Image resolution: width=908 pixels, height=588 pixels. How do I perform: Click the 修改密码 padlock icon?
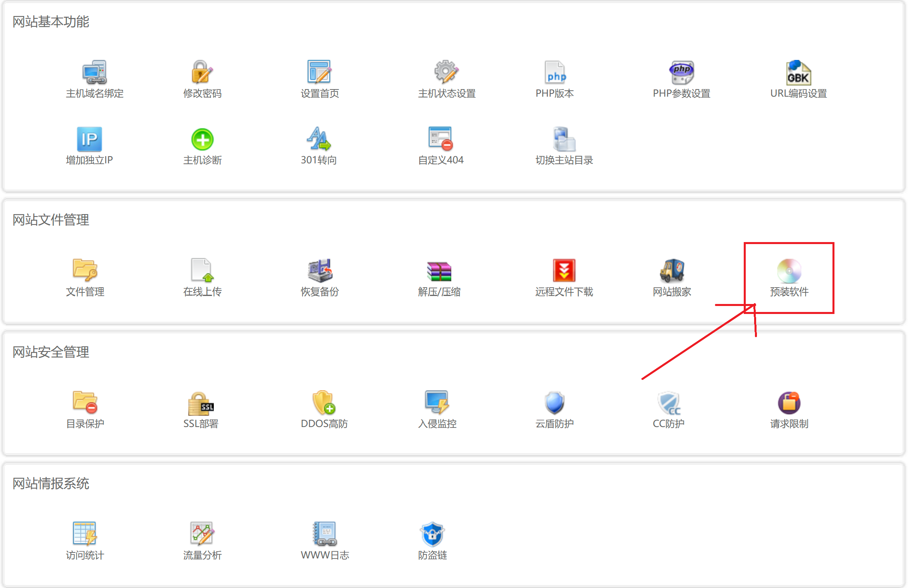tap(202, 72)
